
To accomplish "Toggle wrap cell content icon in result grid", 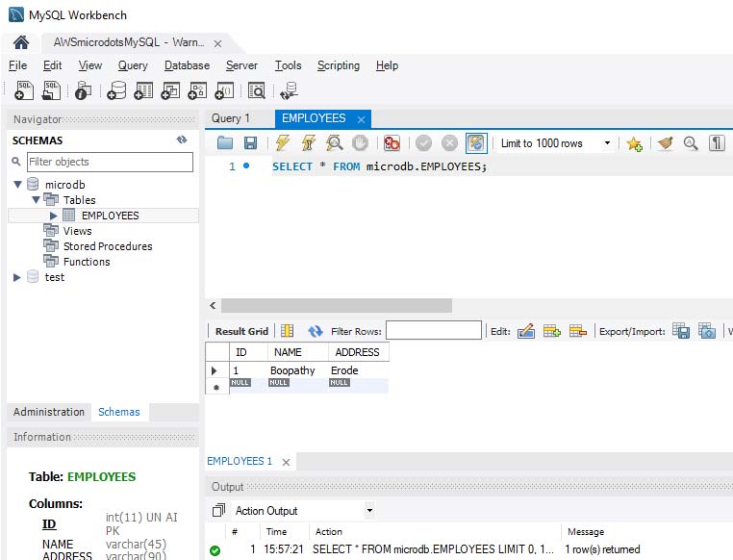I will coord(287,331).
